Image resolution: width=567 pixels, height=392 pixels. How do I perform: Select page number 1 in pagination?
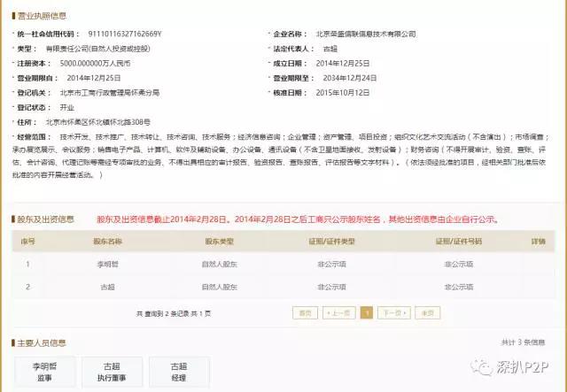pos(367,313)
